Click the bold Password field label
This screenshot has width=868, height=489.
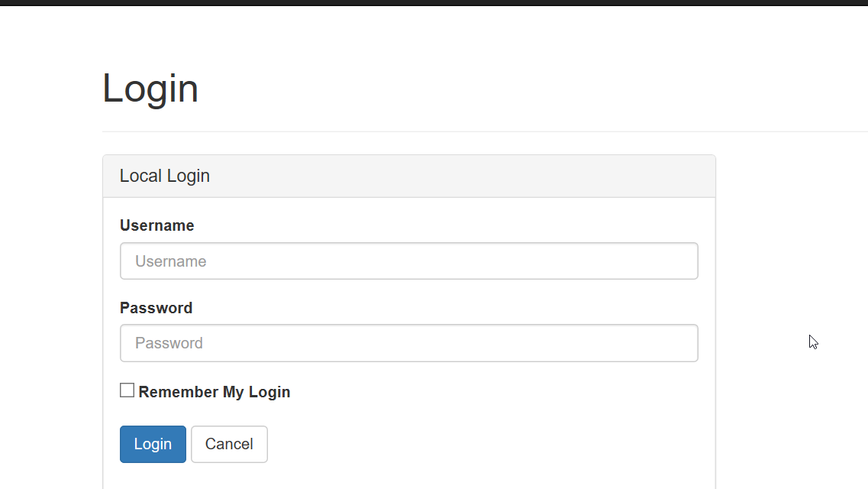click(x=156, y=308)
